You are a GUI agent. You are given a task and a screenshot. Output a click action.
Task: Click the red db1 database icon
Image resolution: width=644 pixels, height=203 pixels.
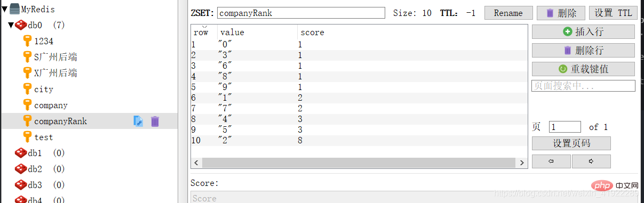(20, 153)
